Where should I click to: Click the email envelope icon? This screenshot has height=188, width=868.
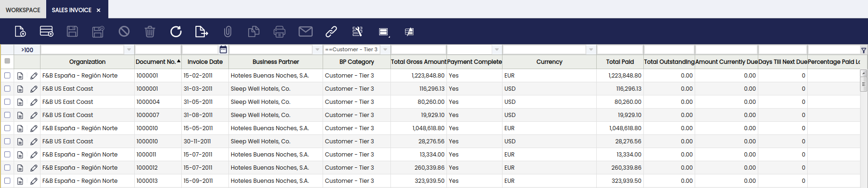(x=306, y=31)
